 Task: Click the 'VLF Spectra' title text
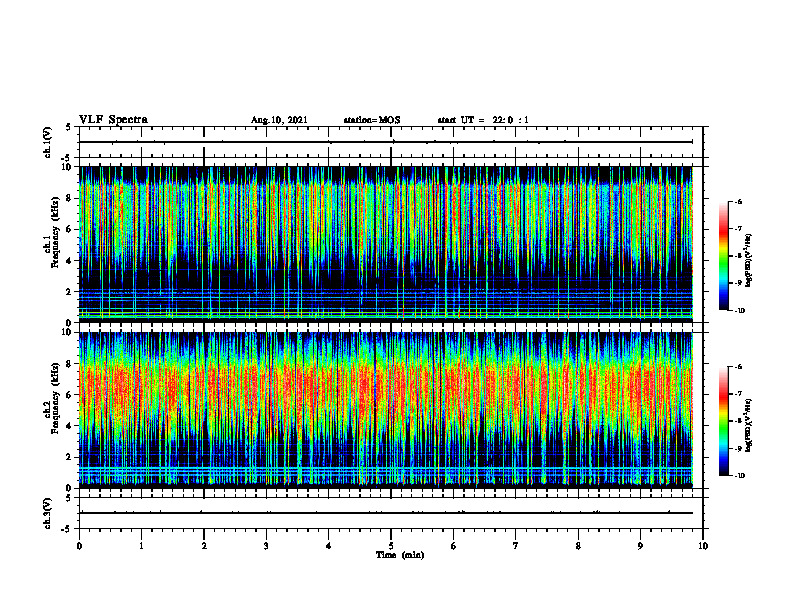113,120
